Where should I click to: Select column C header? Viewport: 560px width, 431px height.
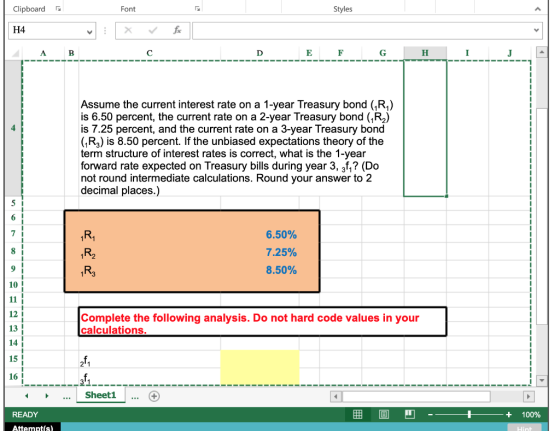[x=149, y=53]
